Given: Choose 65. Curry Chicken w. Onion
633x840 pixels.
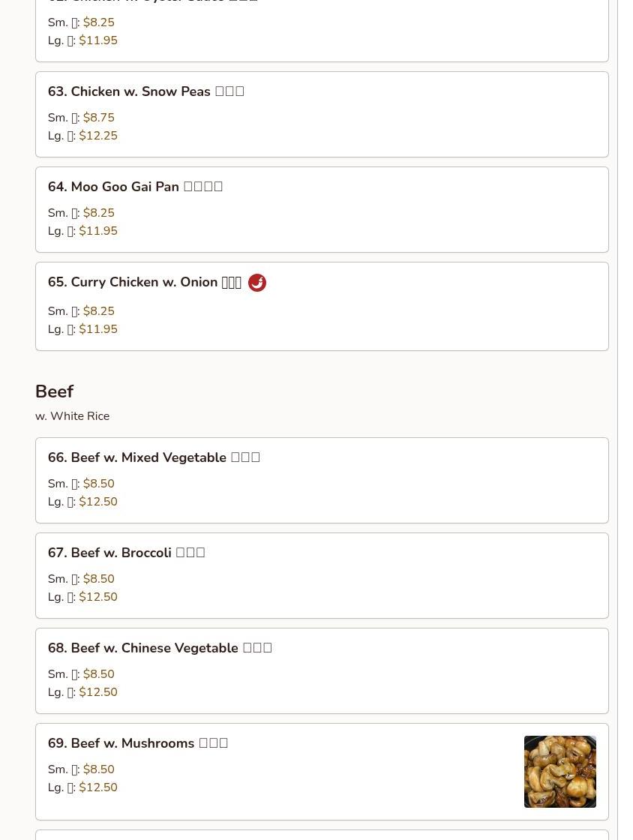Looking at the screenshot, I should coord(144,283).
